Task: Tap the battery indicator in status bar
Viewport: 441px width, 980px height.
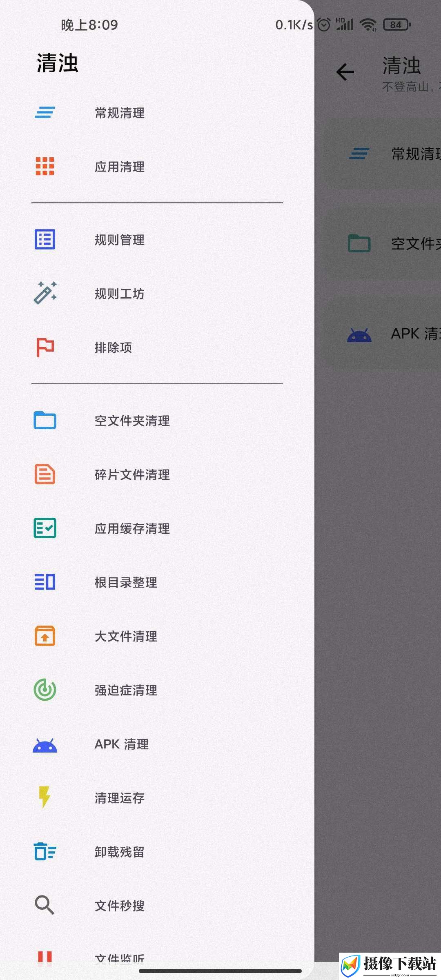Action: [397, 25]
